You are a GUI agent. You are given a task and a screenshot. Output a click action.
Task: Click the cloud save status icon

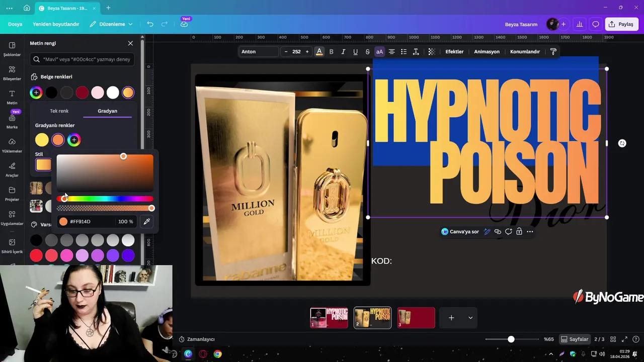[184, 24]
